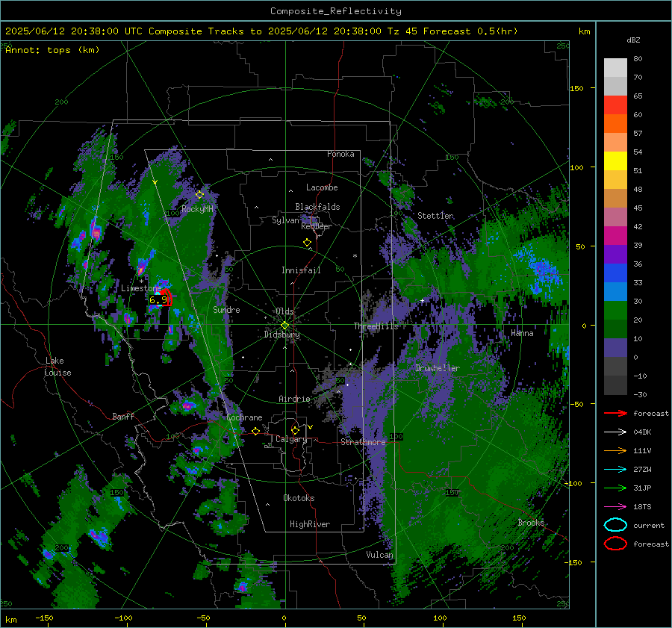Click the yellow diamond marker above RedDeer
This screenshot has height=628, width=672.
point(308,243)
